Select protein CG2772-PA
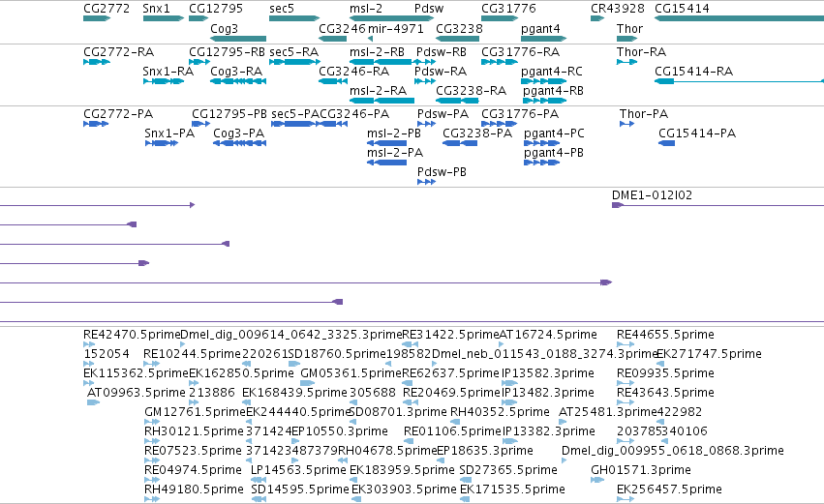 coord(96,124)
